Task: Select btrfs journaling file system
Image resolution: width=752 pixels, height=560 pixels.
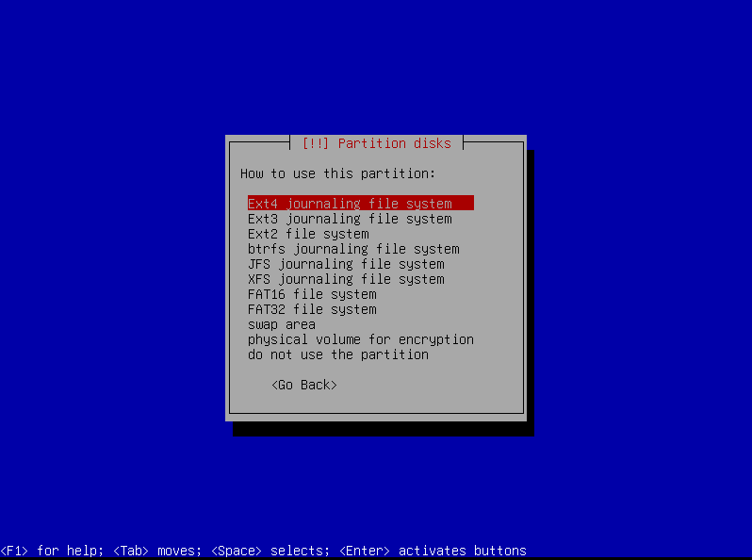Action: tap(353, 249)
